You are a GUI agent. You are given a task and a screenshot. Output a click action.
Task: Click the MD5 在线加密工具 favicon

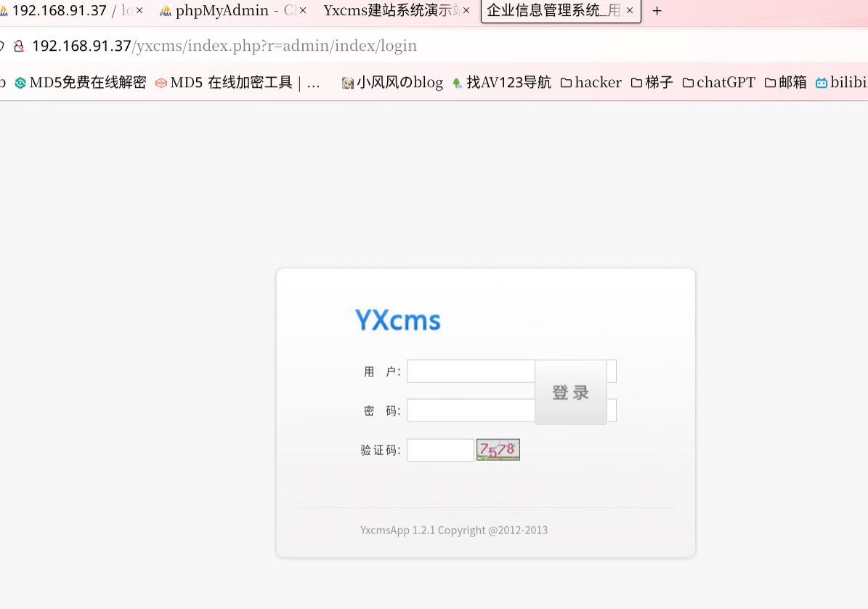coord(161,83)
